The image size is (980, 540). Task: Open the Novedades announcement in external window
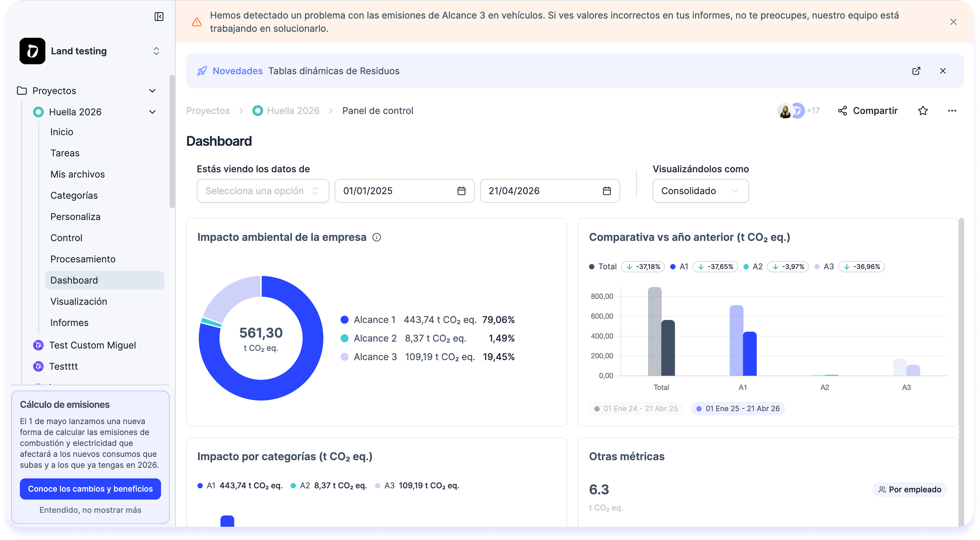[x=916, y=71]
